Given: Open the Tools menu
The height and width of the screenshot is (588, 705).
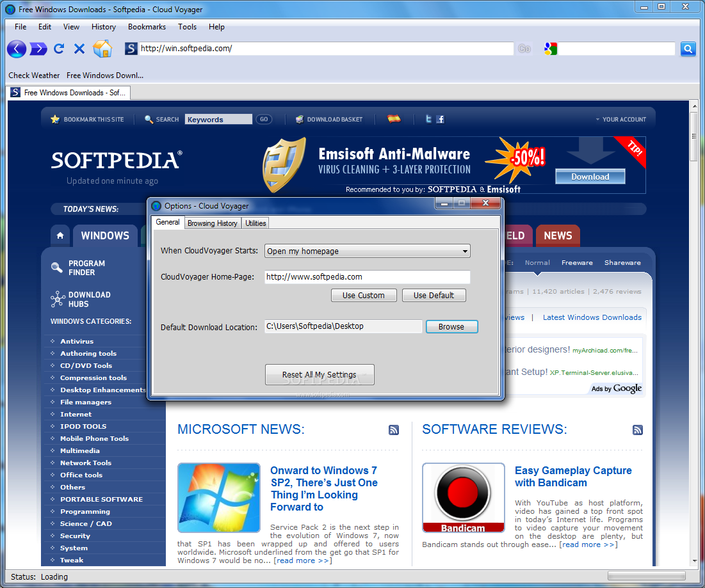Looking at the screenshot, I should coord(187,27).
